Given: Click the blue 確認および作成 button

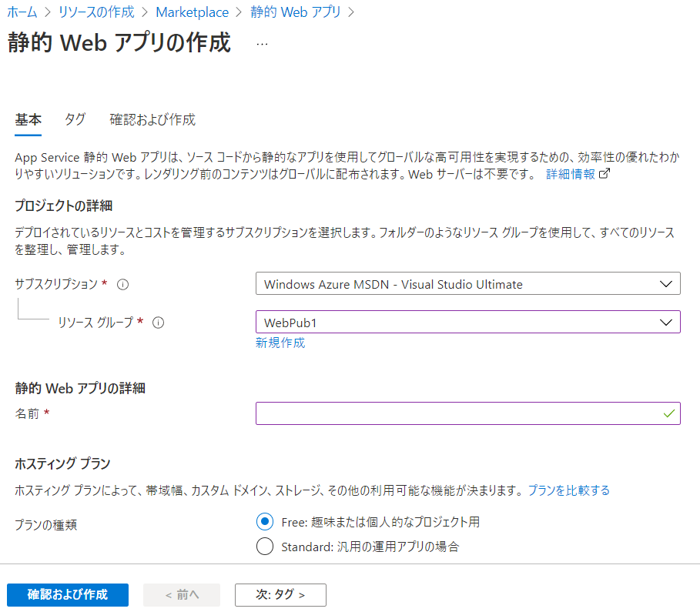Looking at the screenshot, I should tap(68, 594).
